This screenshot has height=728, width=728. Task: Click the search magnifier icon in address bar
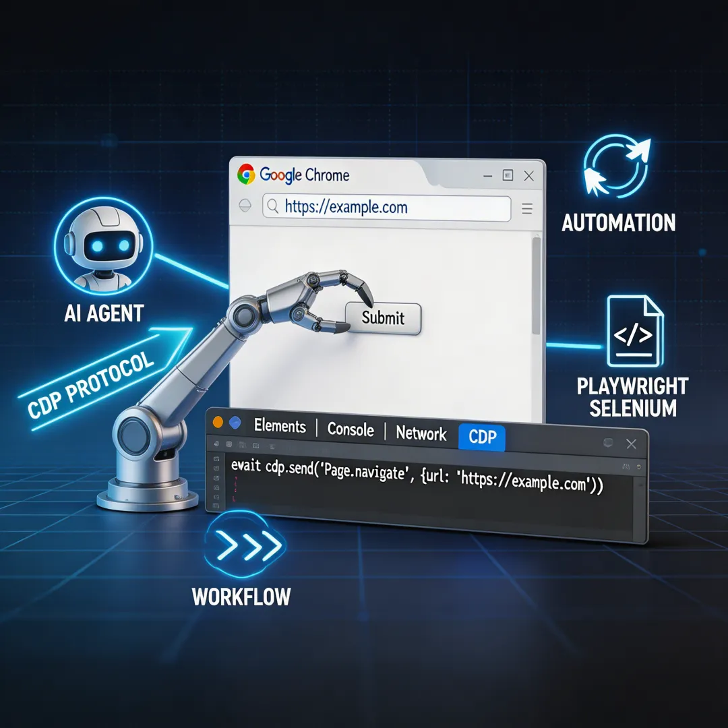(x=273, y=206)
